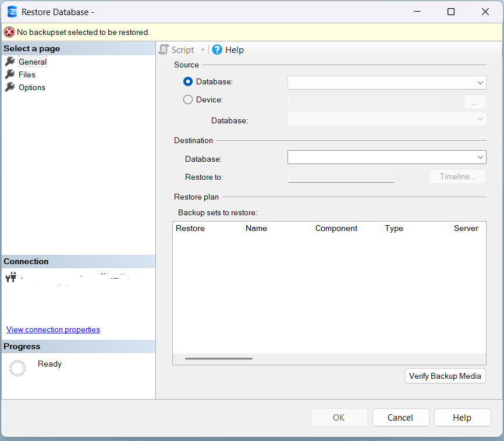This screenshot has width=504, height=441.
Task: Open the Files page in the sidebar
Action: click(x=27, y=74)
